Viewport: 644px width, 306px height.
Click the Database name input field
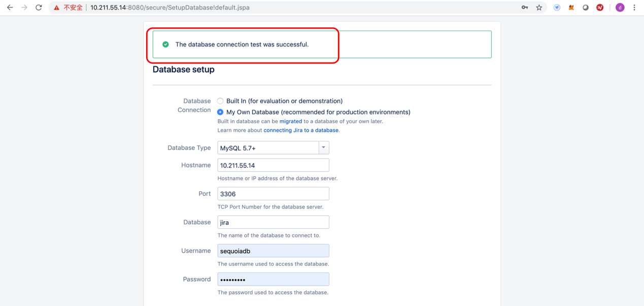coord(273,222)
